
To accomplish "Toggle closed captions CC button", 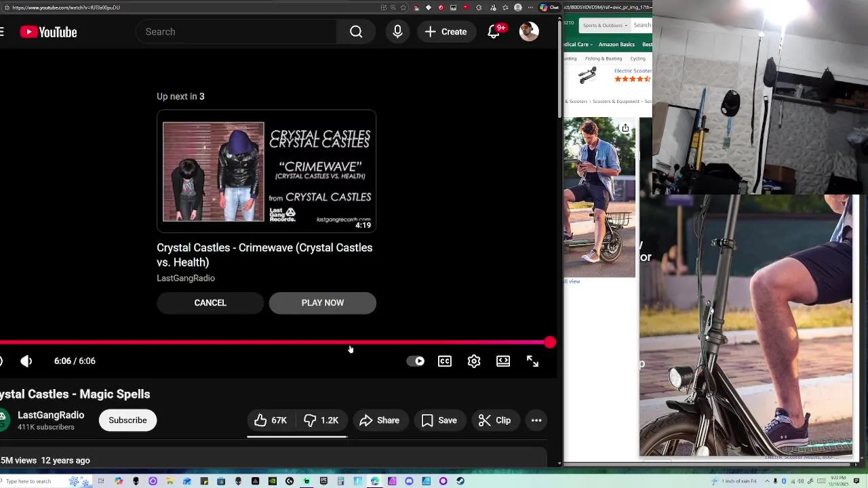I will pos(445,361).
